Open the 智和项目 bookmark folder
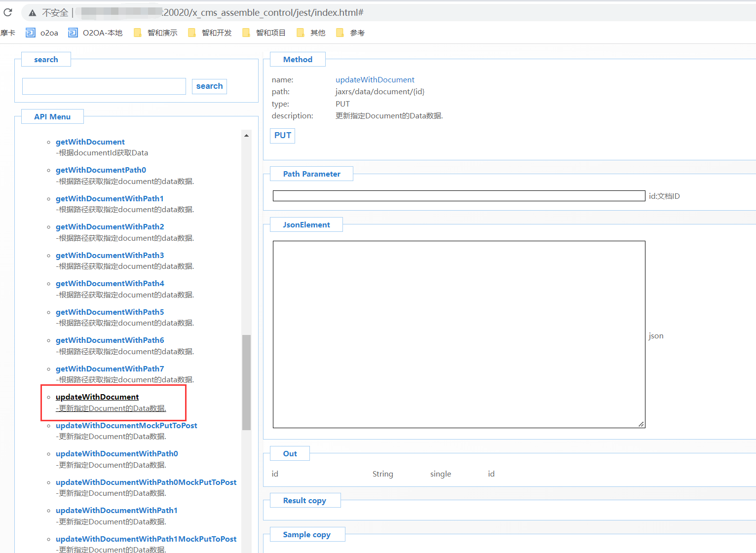The image size is (756, 553). click(x=265, y=33)
